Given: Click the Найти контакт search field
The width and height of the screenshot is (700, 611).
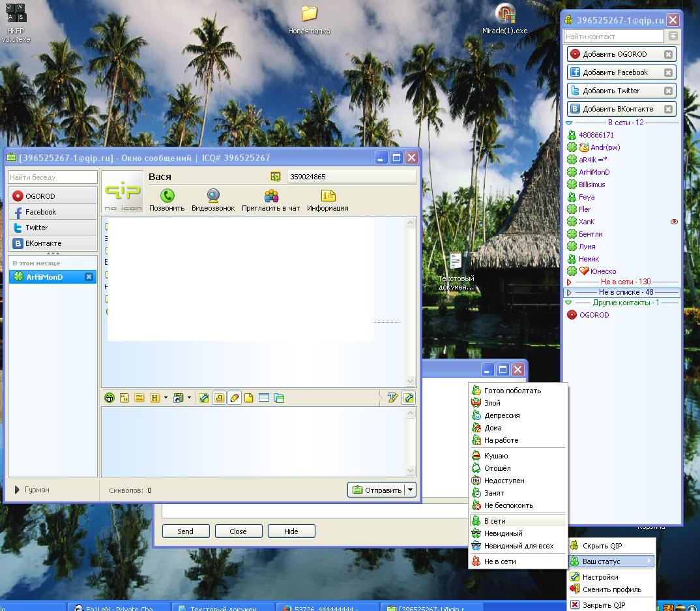Looking at the screenshot, I should (614, 36).
